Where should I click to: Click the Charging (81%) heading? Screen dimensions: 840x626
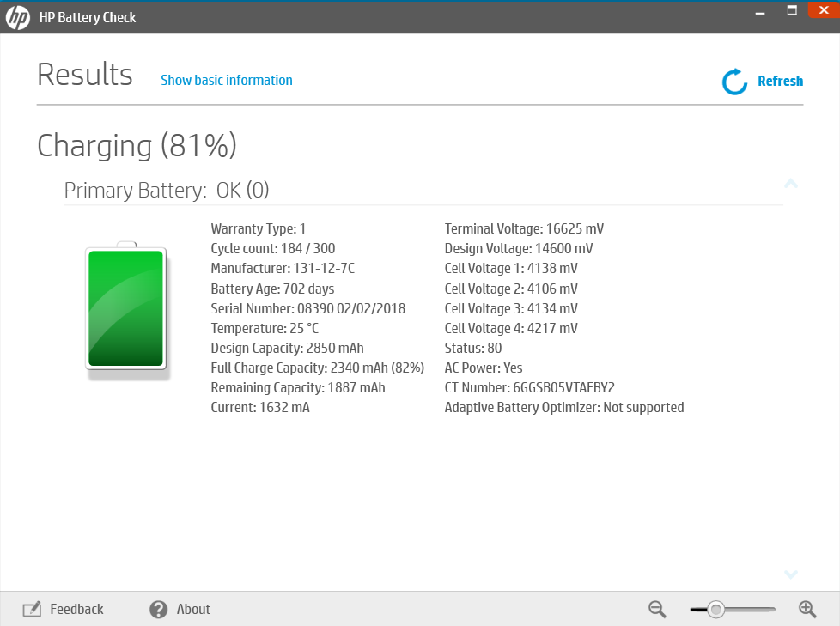coord(137,146)
